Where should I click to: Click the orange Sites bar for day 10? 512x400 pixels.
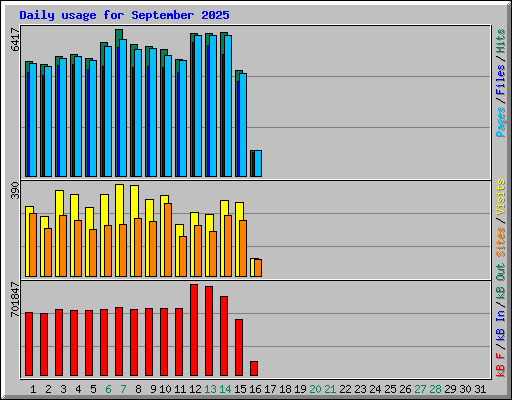click(x=168, y=240)
